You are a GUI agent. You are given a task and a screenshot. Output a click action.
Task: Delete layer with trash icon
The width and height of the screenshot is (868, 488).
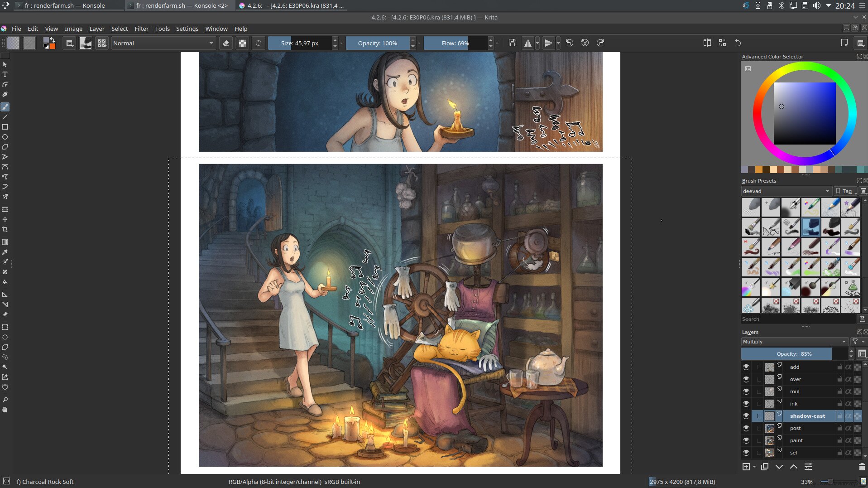coord(861,467)
